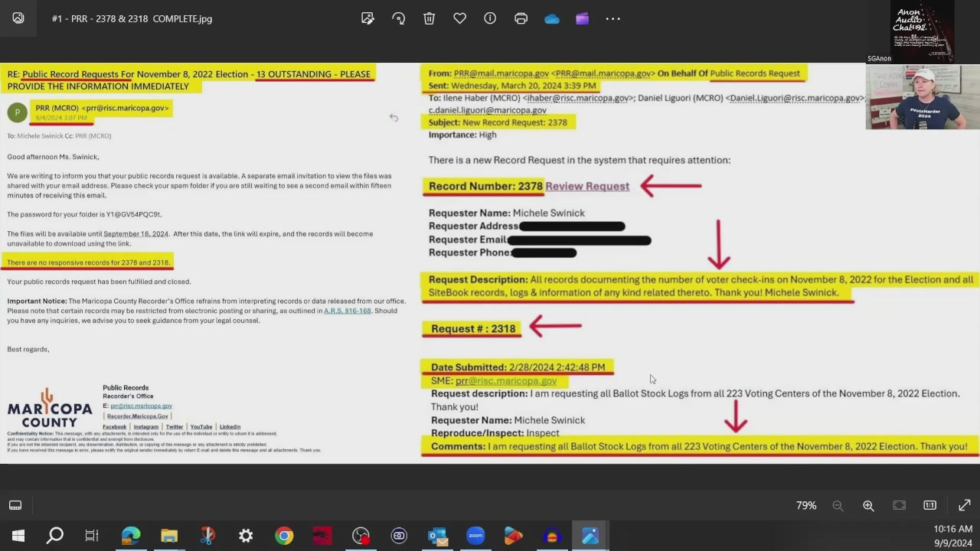Click the A.R.S. §16-168 link
Screen dimensions: 980x551
pyautogui.click(x=347, y=311)
